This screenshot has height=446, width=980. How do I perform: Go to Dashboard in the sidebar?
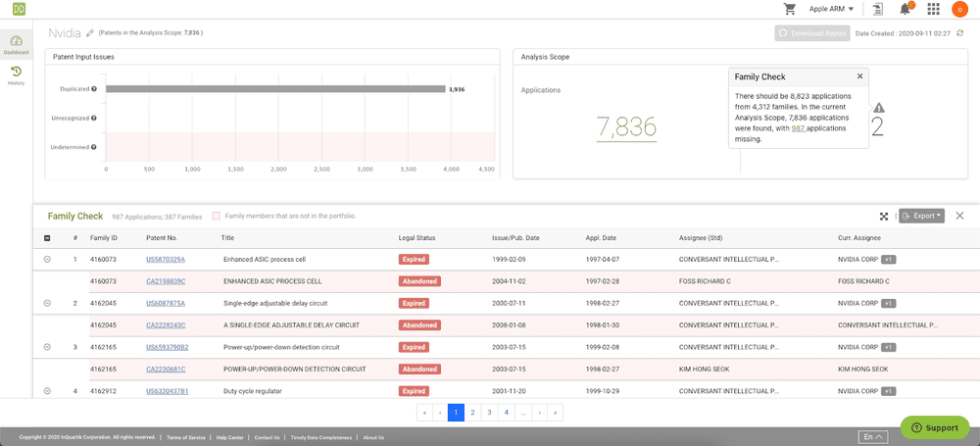[x=17, y=45]
